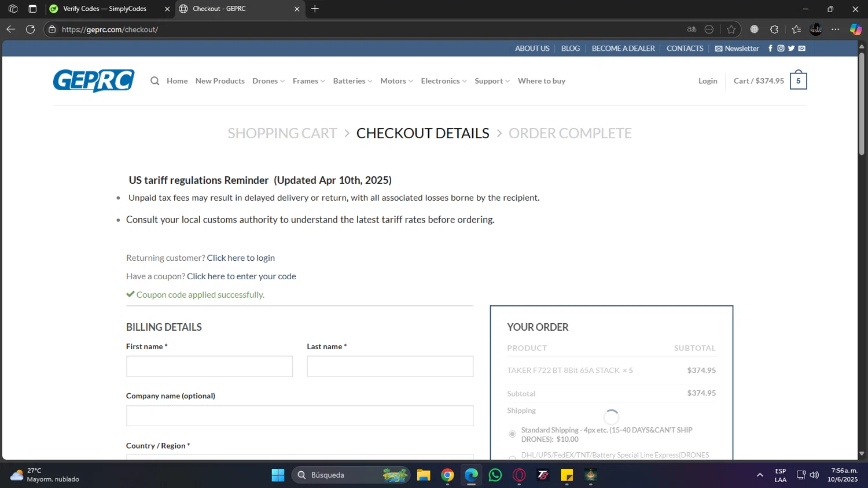Click the Windows search box
The width and height of the screenshot is (868, 488).
351,475
